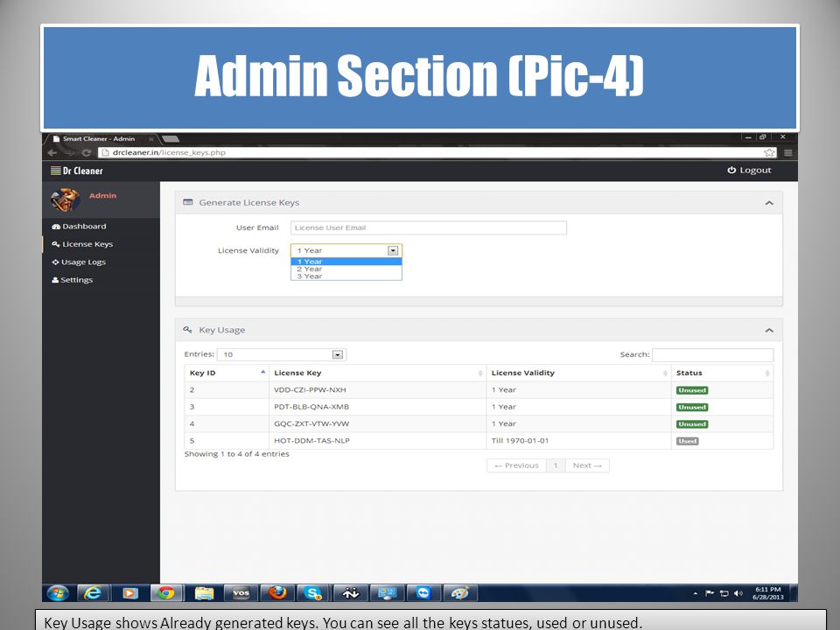The height and width of the screenshot is (630, 840).
Task: Collapse the Generate License Keys panel
Action: coord(769,203)
